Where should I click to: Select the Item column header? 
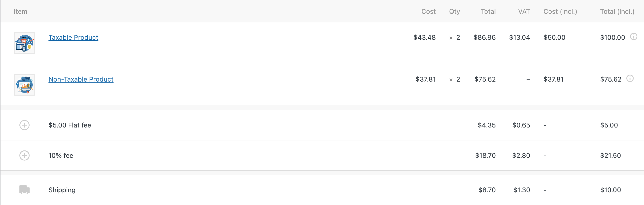tap(20, 11)
